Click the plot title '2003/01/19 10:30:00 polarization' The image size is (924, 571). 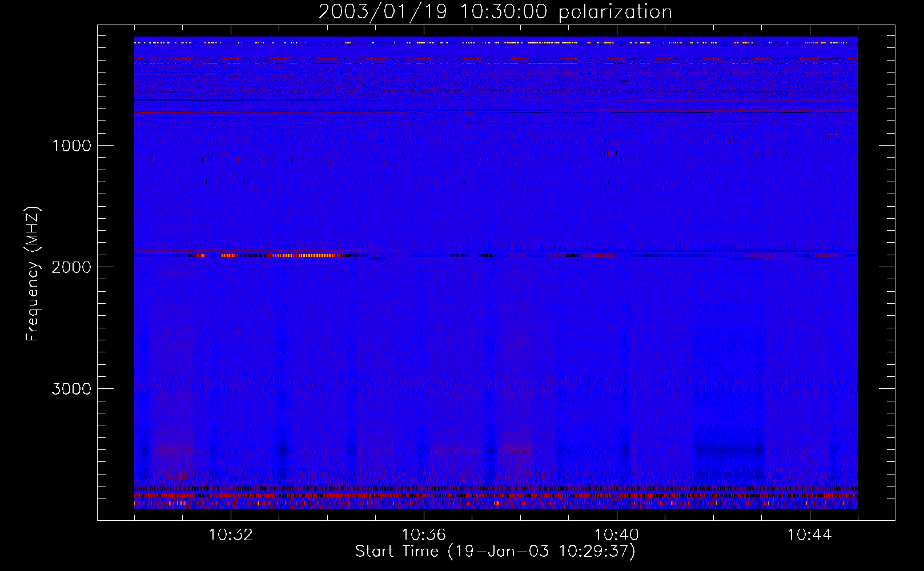[x=495, y=12]
